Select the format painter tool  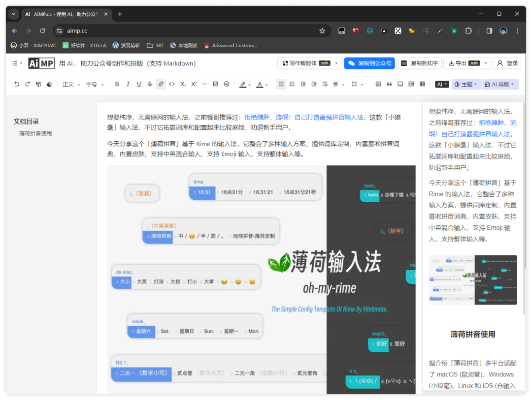pos(38,84)
